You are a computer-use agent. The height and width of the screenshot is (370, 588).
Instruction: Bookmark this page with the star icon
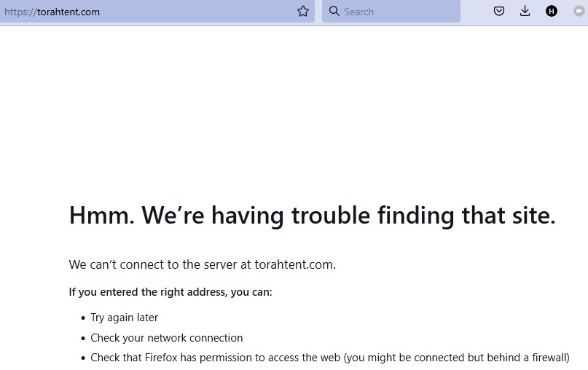pyautogui.click(x=303, y=12)
